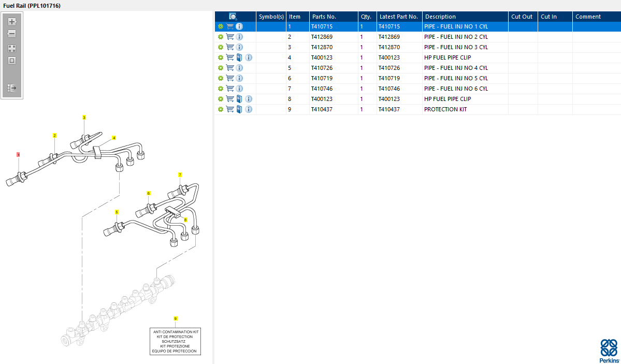Click the blue book icon in item 8 row

click(x=239, y=98)
